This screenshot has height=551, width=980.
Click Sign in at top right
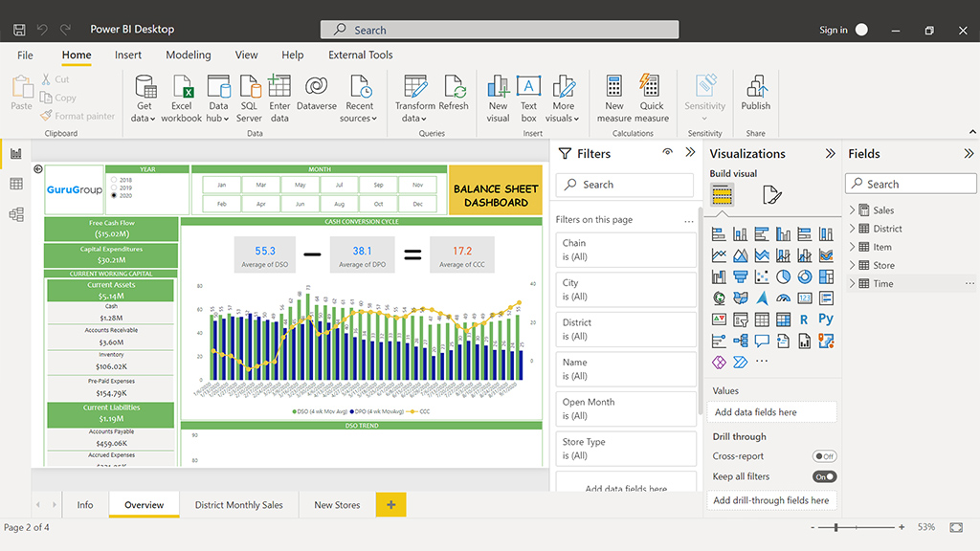[x=833, y=30]
